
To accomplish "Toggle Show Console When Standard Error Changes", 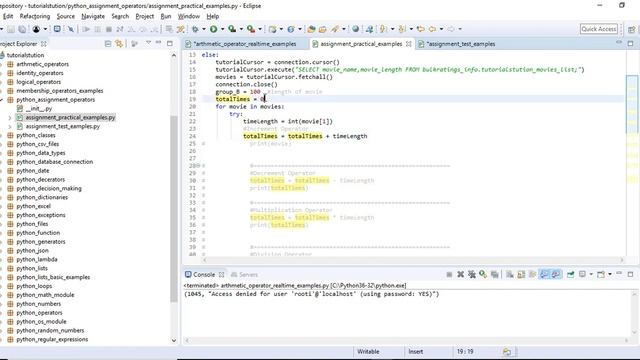I will point(556,274).
